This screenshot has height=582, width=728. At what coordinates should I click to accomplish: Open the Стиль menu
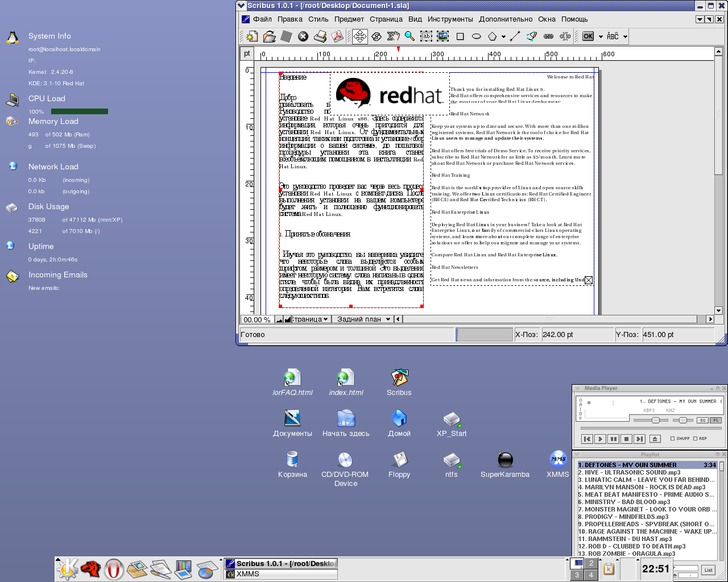318,19
